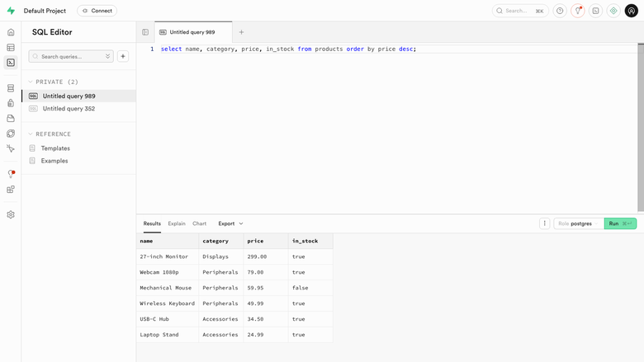644x362 pixels.
Task: Click the Supabase lightning logo
Action: click(11, 11)
